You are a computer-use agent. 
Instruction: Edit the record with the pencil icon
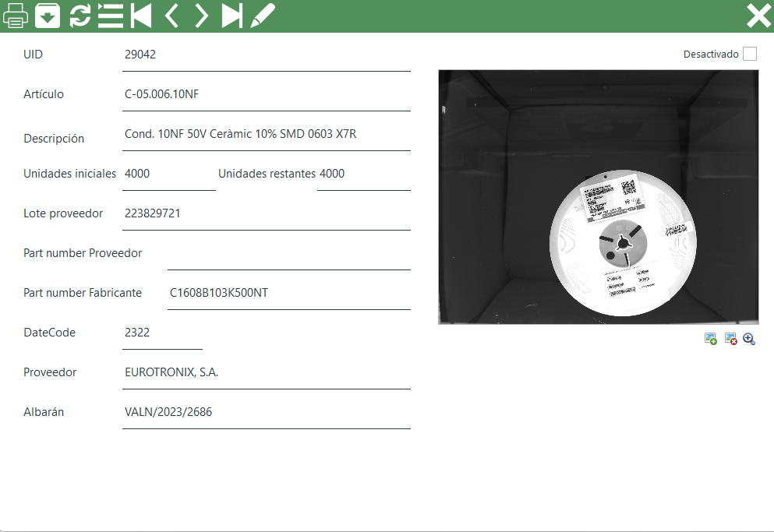pos(263,16)
